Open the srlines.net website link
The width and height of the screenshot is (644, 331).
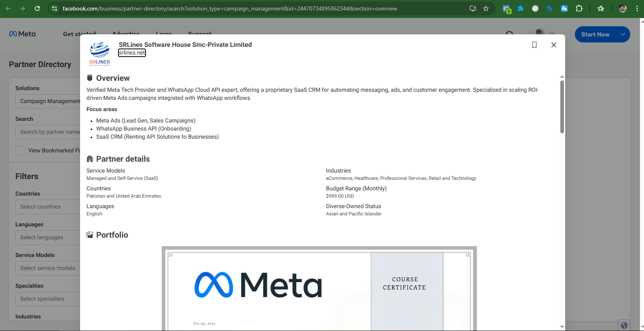click(x=132, y=53)
